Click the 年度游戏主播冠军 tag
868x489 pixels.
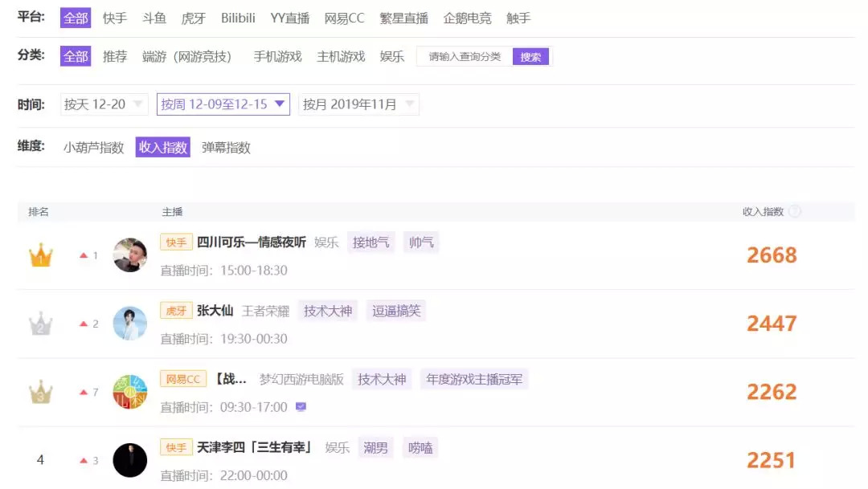click(474, 380)
